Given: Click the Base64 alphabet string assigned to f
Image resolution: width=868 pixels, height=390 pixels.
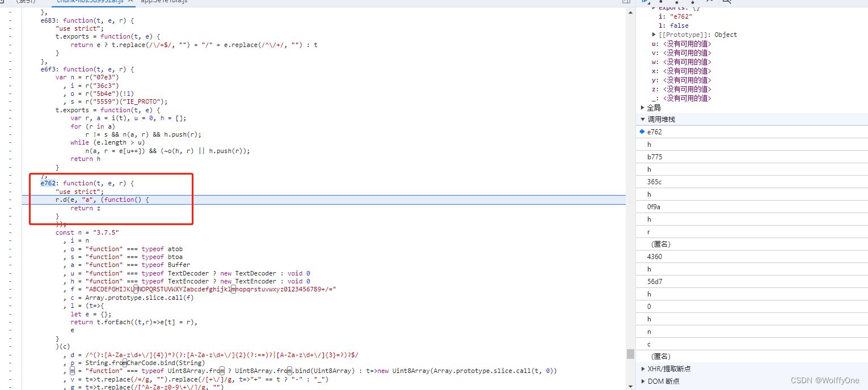Looking at the screenshot, I should point(210,289).
